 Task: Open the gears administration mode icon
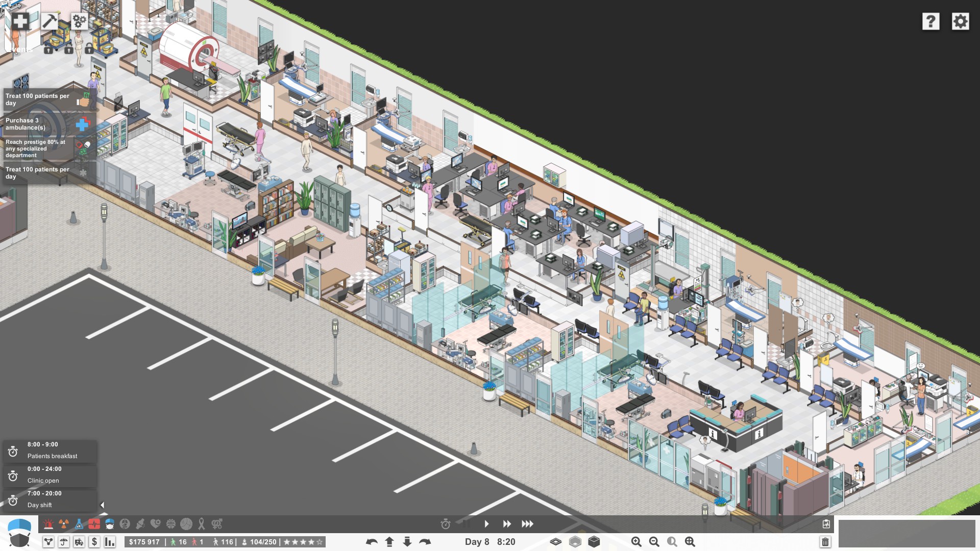pyautogui.click(x=80, y=21)
